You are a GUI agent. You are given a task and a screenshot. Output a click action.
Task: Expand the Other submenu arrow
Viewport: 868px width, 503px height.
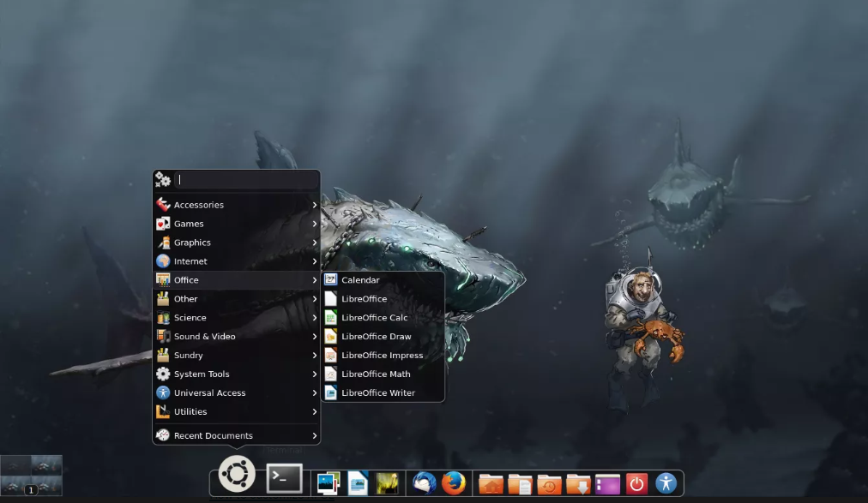315,298
